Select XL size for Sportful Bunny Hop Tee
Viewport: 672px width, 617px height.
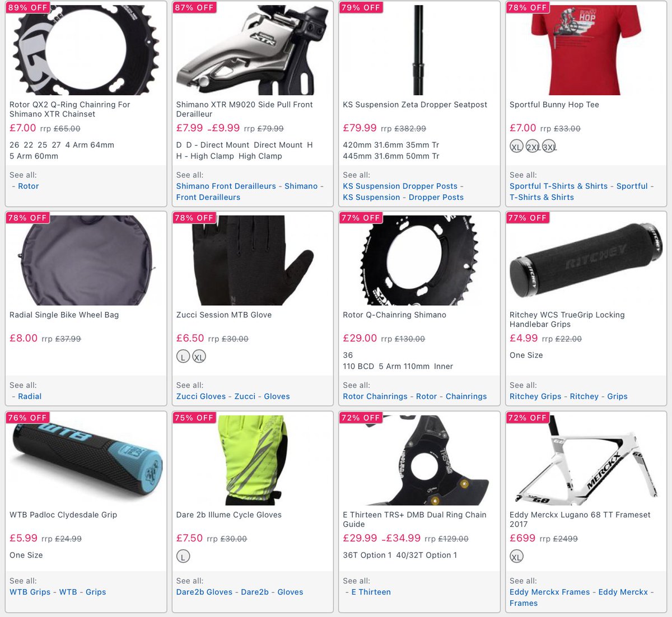516,147
